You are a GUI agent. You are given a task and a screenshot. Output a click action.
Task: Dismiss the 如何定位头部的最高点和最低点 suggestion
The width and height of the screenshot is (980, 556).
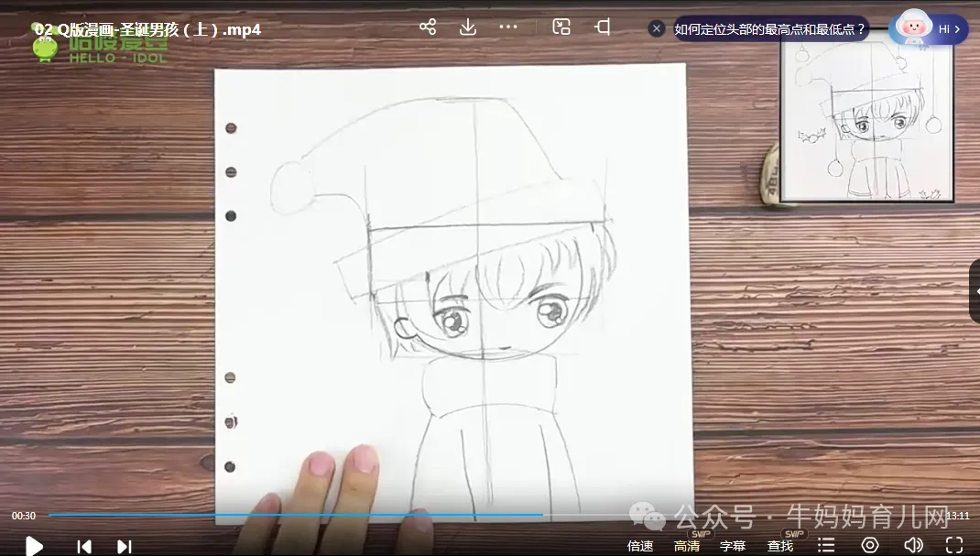pos(657,28)
